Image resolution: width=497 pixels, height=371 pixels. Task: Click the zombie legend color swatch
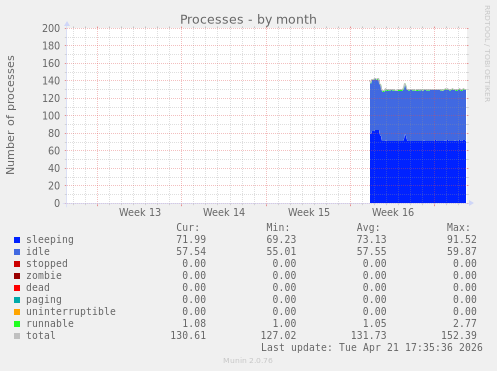click(17, 276)
